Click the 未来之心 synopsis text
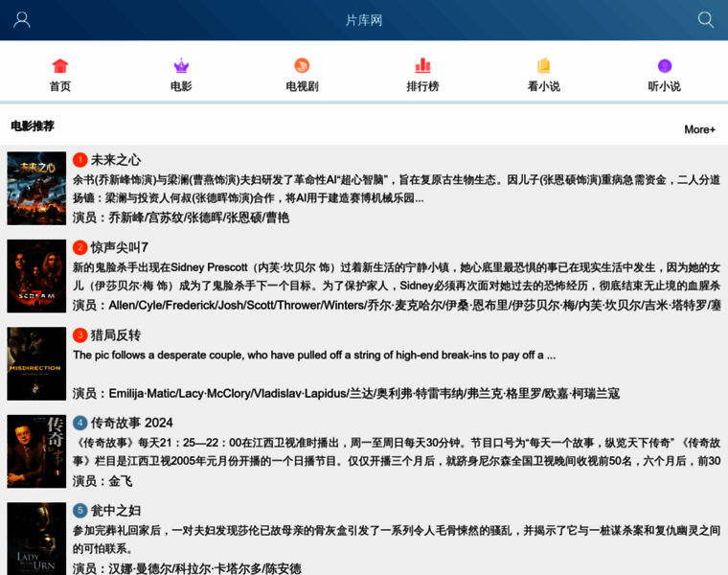This screenshot has height=575, width=728. coord(397,189)
